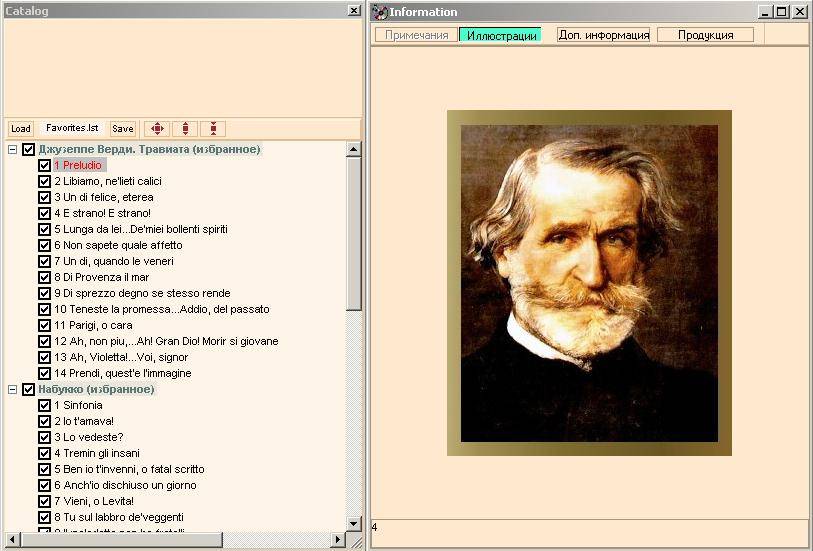
Task: Click the Verdi portrait illustration
Action: click(x=589, y=283)
